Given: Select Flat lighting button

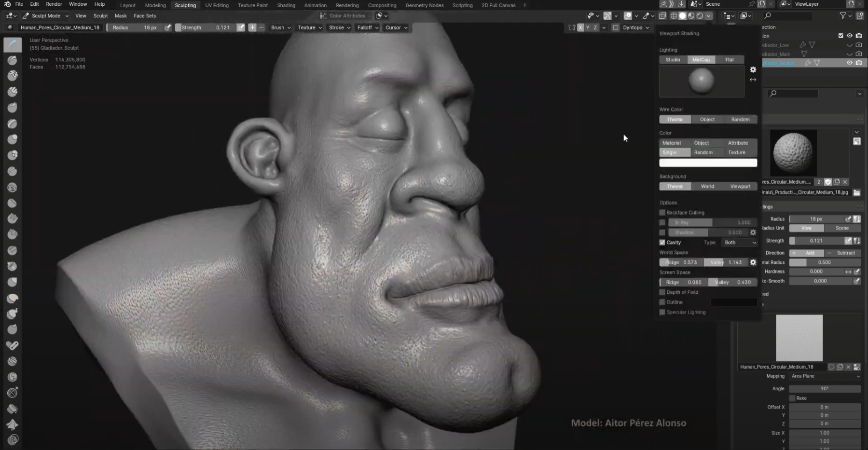Looking at the screenshot, I should (x=730, y=60).
